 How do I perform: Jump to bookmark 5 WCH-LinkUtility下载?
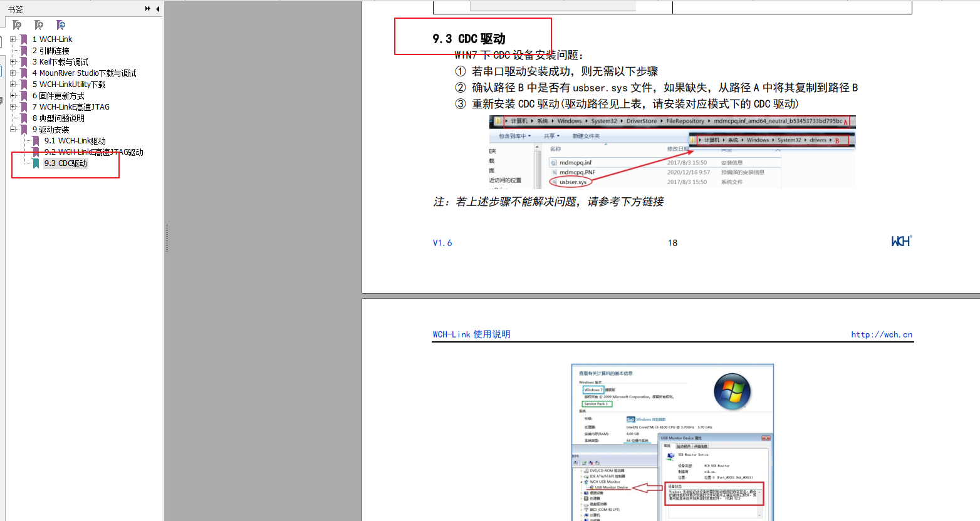(69, 85)
